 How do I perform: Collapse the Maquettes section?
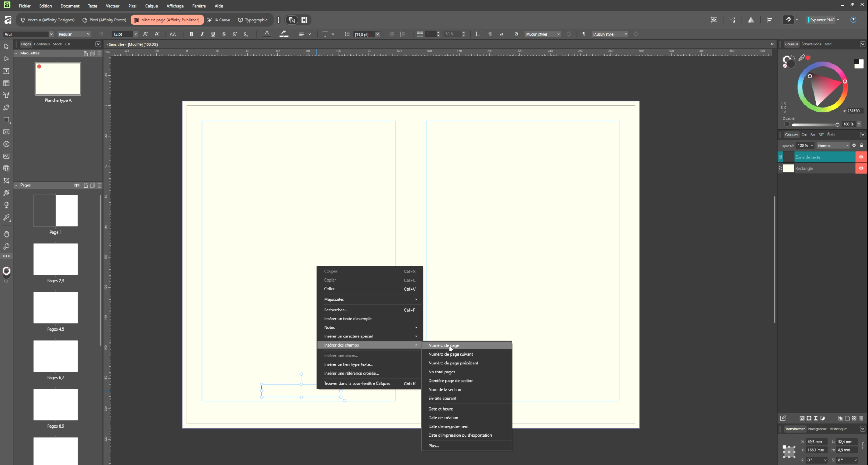pyautogui.click(x=16, y=53)
